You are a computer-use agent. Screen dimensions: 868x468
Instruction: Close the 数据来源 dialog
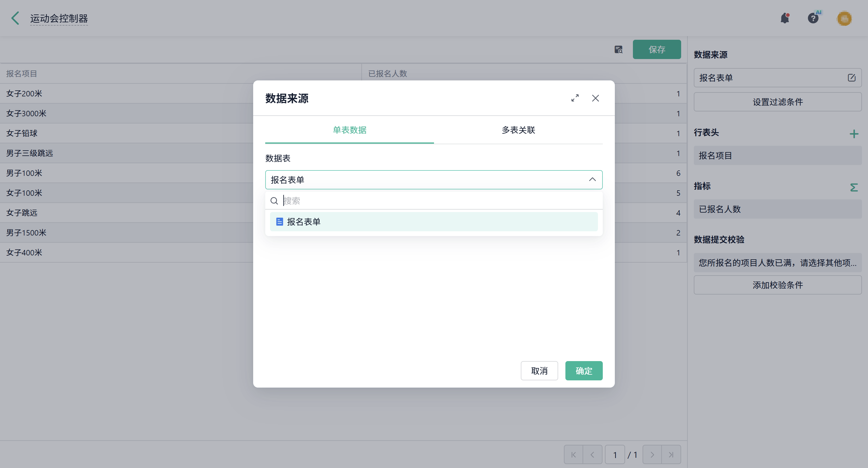pos(596,98)
